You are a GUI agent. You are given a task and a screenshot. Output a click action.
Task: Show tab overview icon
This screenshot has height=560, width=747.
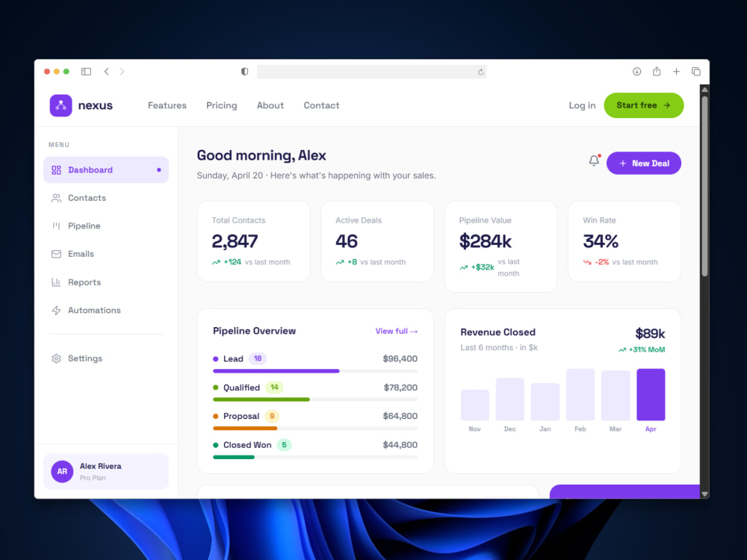[x=696, y=72]
